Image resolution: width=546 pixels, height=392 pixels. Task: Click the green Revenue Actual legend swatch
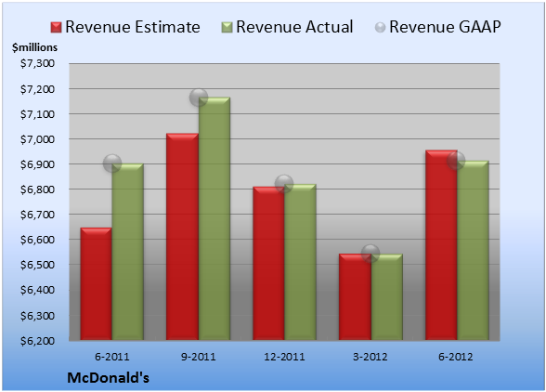point(227,28)
